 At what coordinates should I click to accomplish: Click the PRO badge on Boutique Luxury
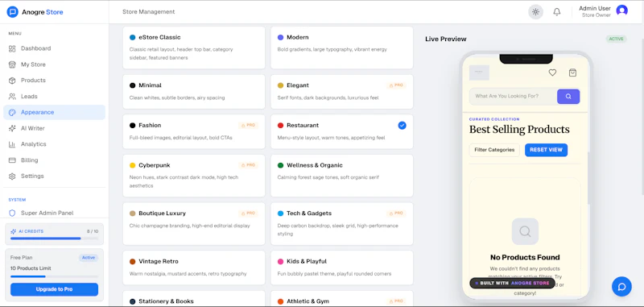(248, 214)
